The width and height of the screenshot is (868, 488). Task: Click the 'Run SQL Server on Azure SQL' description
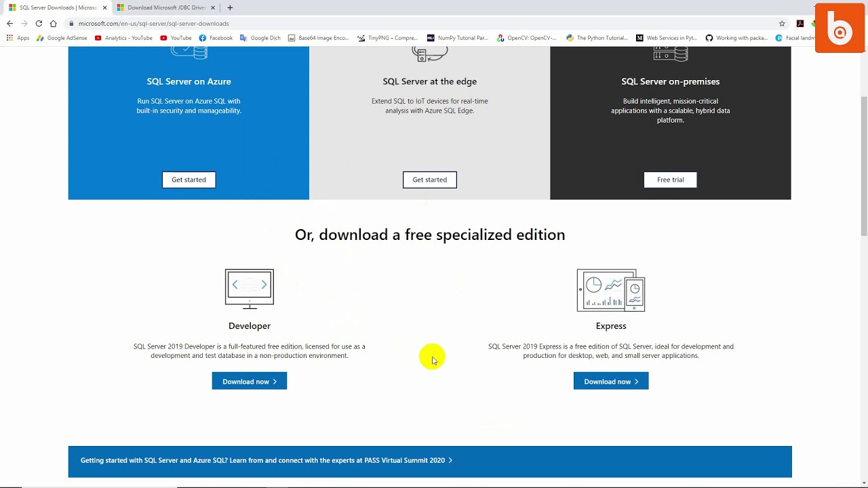tap(189, 106)
